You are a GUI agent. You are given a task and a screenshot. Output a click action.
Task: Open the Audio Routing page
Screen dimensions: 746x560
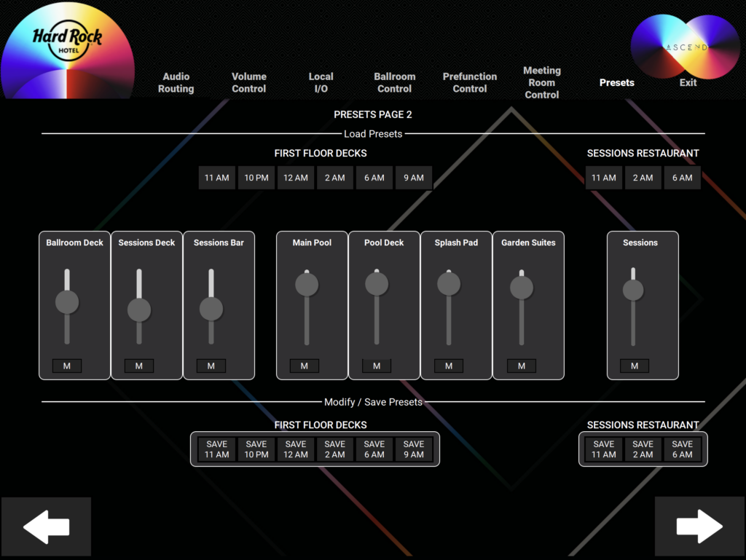coord(176,82)
